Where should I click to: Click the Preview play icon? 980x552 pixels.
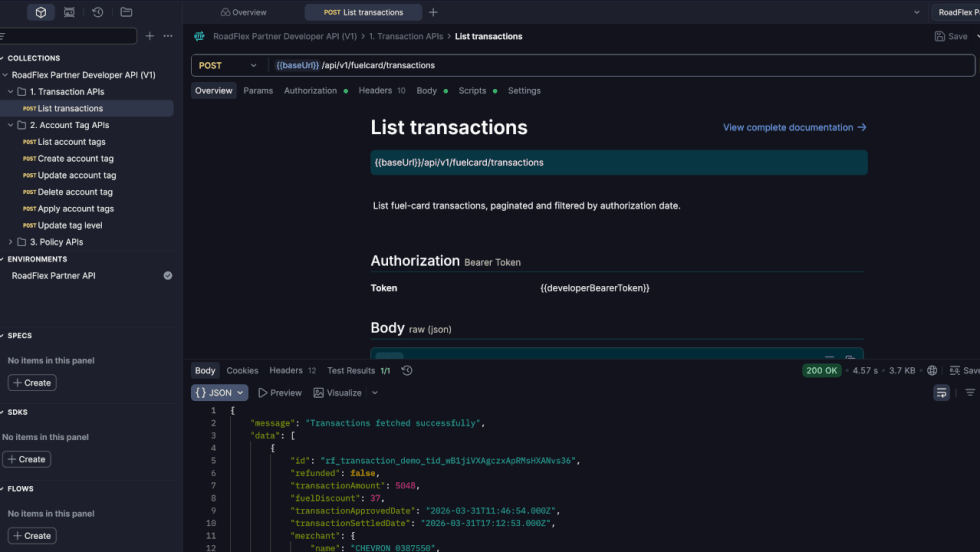(x=262, y=393)
